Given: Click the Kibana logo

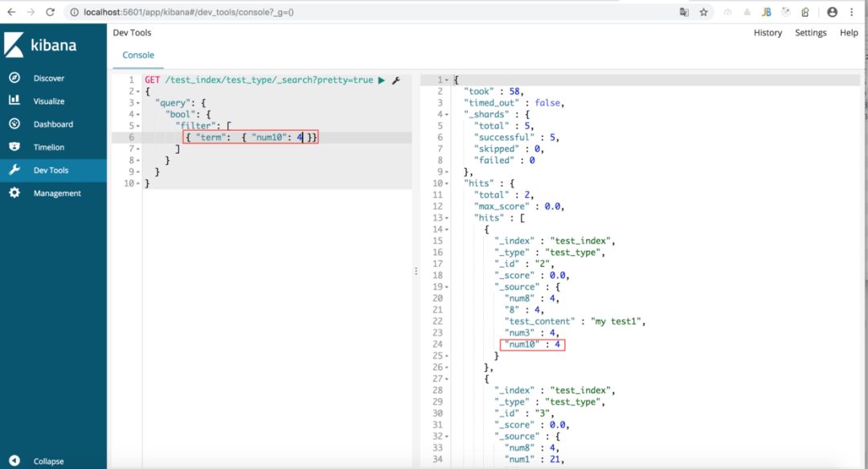Looking at the screenshot, I should (40, 45).
